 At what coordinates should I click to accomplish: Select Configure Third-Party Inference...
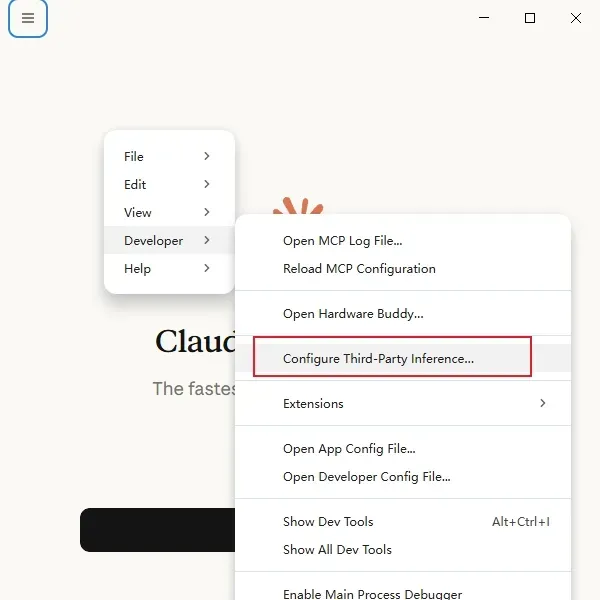tap(403, 359)
